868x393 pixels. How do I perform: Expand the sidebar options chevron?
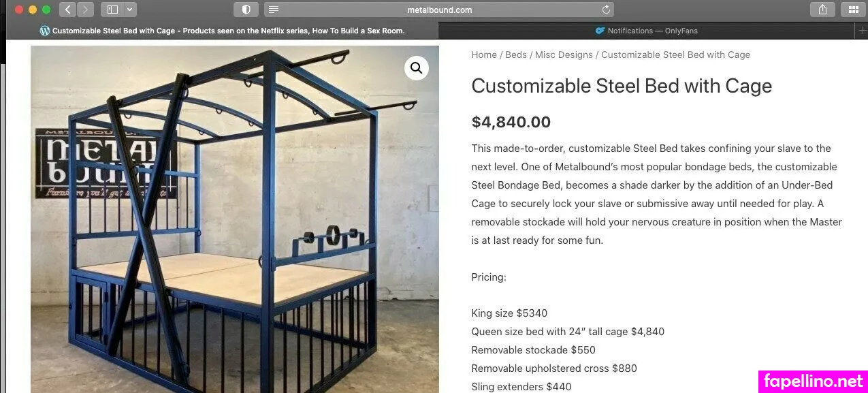[129, 10]
